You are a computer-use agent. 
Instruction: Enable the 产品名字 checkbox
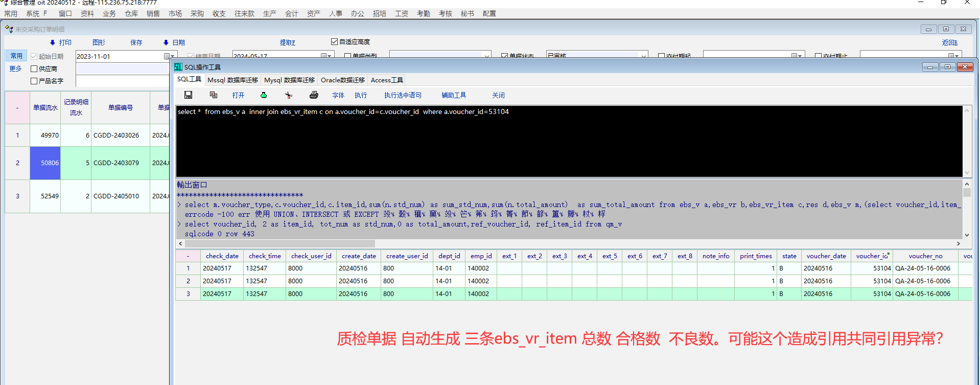34,81
